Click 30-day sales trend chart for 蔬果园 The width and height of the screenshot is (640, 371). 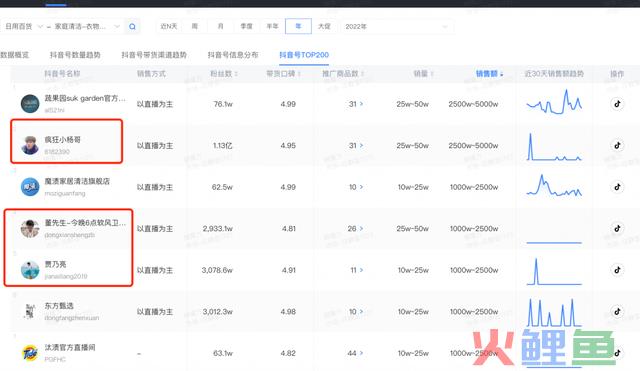pos(554,102)
